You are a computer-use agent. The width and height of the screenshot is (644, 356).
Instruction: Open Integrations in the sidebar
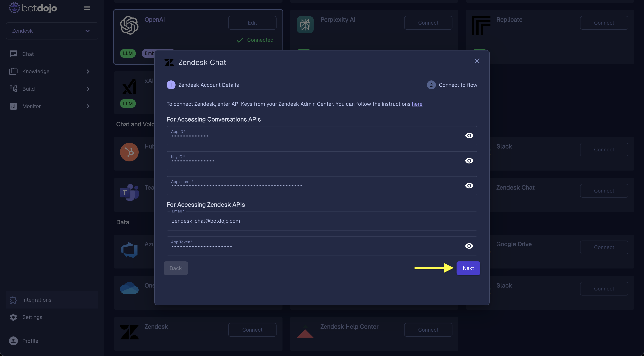pos(52,300)
